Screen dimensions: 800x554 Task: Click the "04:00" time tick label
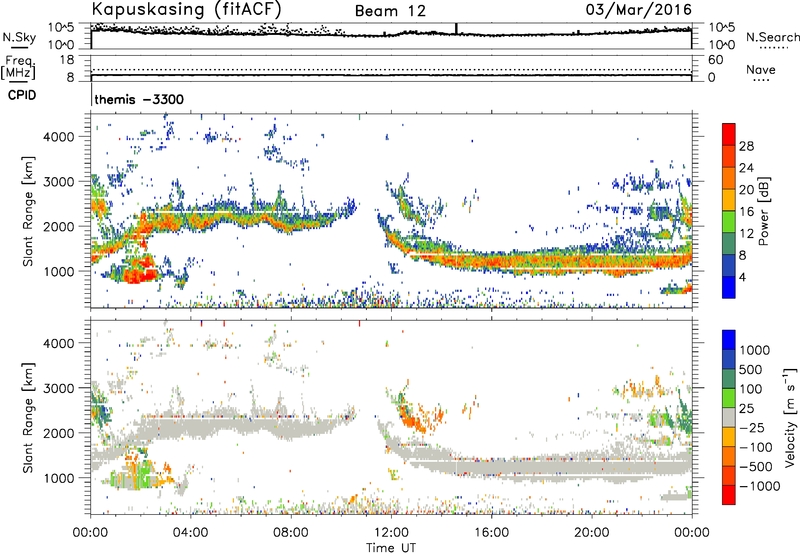191,533
